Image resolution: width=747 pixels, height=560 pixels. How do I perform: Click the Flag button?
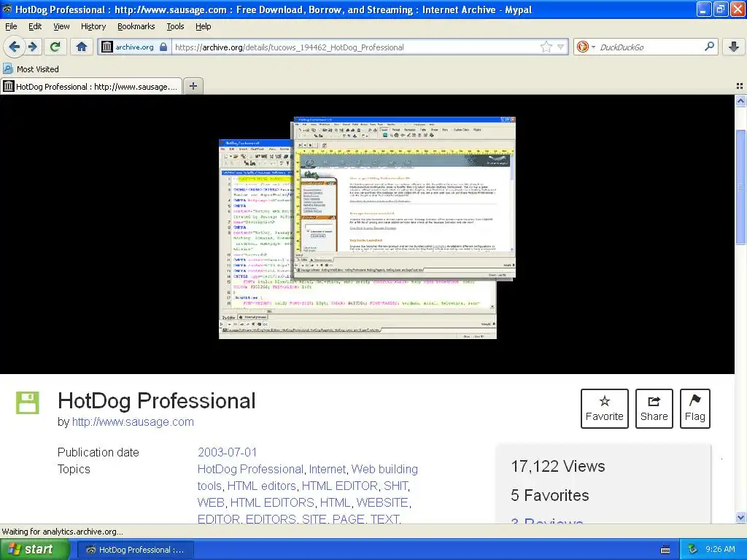(x=694, y=408)
